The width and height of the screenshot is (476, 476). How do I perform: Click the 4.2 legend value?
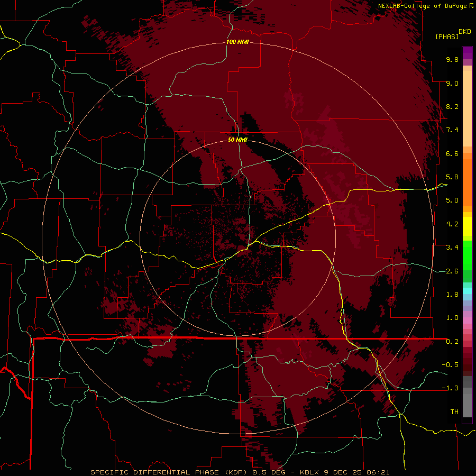coord(452,224)
